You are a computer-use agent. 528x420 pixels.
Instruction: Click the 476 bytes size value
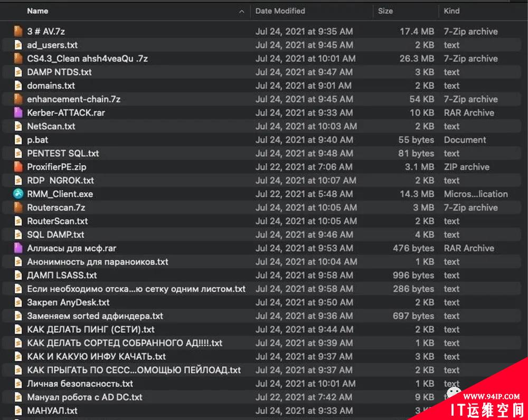pyautogui.click(x=413, y=248)
